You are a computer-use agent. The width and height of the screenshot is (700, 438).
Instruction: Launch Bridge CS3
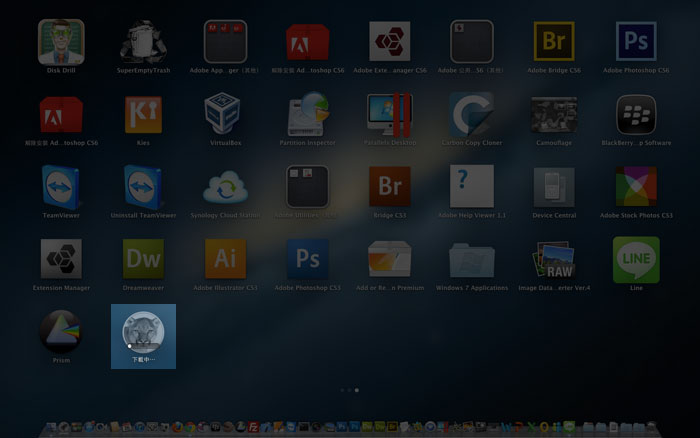[x=390, y=187]
